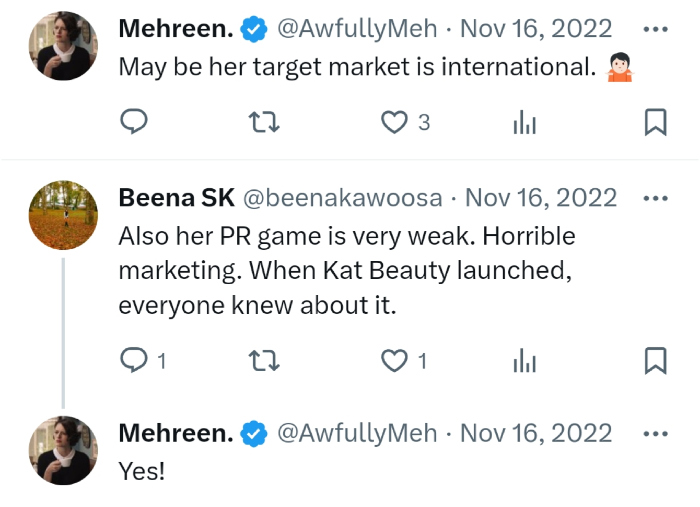The width and height of the screenshot is (700, 507).
Task: Open Beena SK's autumn profile picture
Action: pyautogui.click(x=64, y=214)
